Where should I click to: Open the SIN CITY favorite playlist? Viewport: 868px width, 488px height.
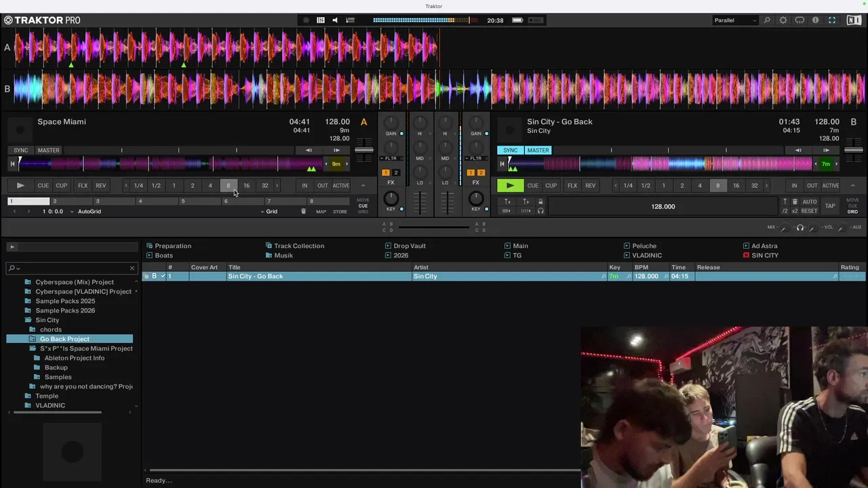[765, 256]
